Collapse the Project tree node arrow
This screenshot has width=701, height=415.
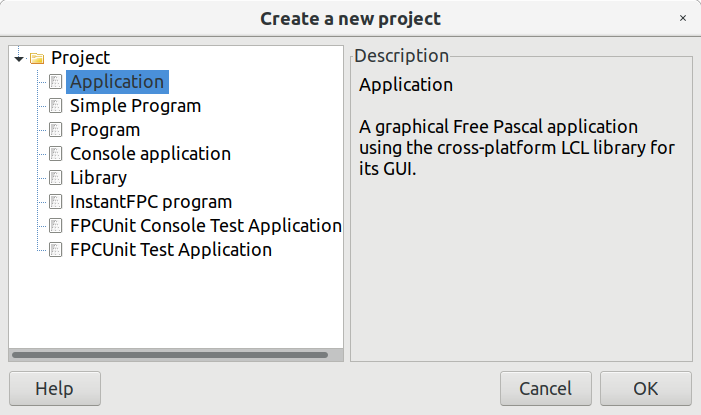point(19,59)
